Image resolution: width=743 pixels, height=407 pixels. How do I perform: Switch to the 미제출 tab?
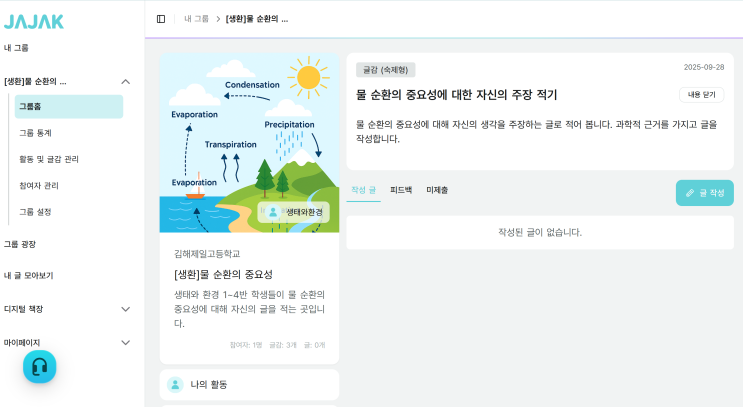pos(437,190)
